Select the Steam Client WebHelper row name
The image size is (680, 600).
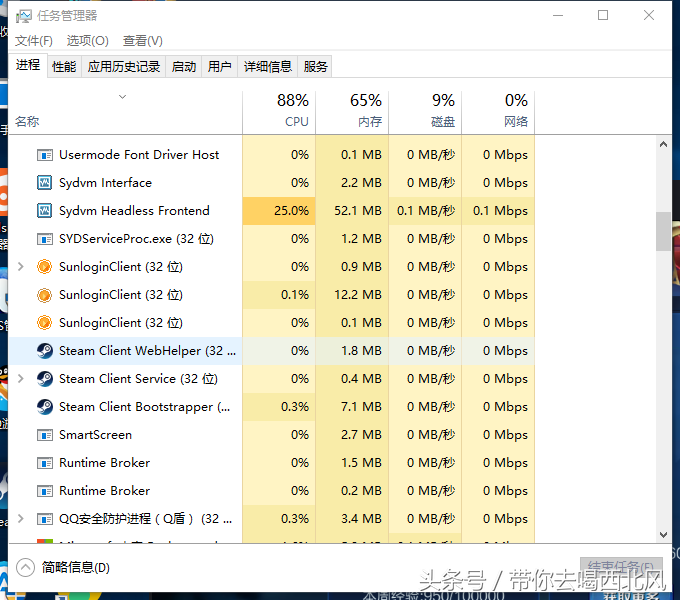[x=147, y=351]
